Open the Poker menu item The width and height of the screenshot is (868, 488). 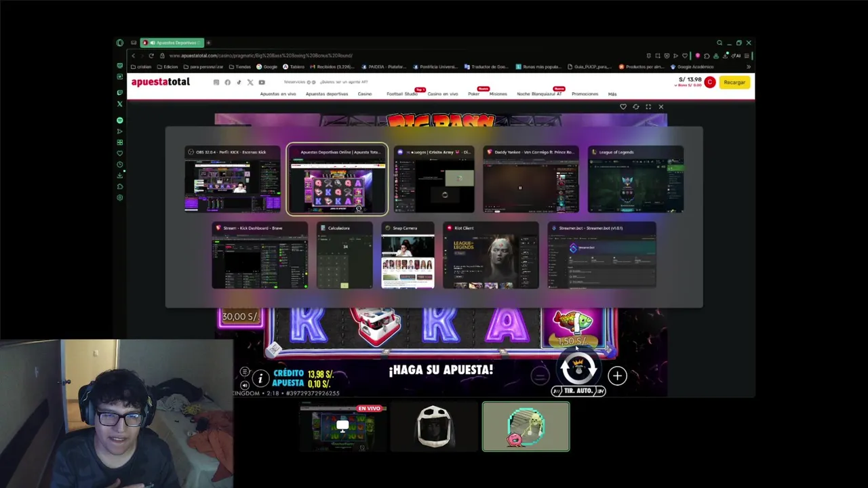473,94
